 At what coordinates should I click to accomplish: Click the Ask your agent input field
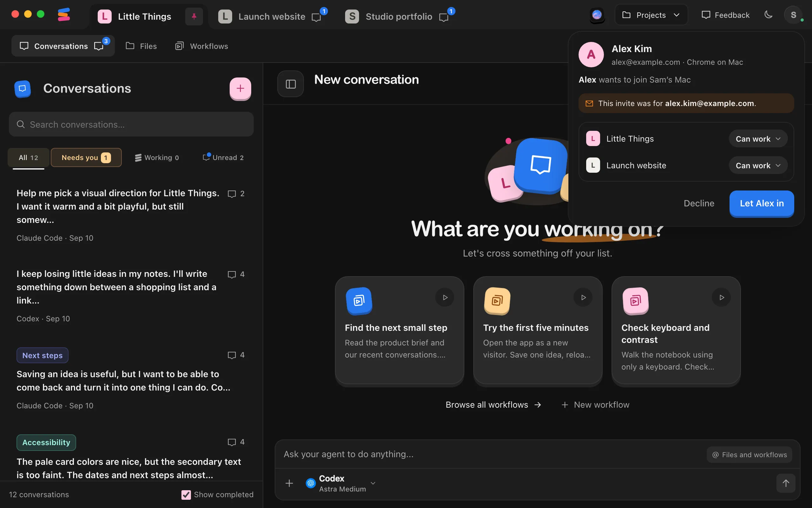(x=490, y=454)
